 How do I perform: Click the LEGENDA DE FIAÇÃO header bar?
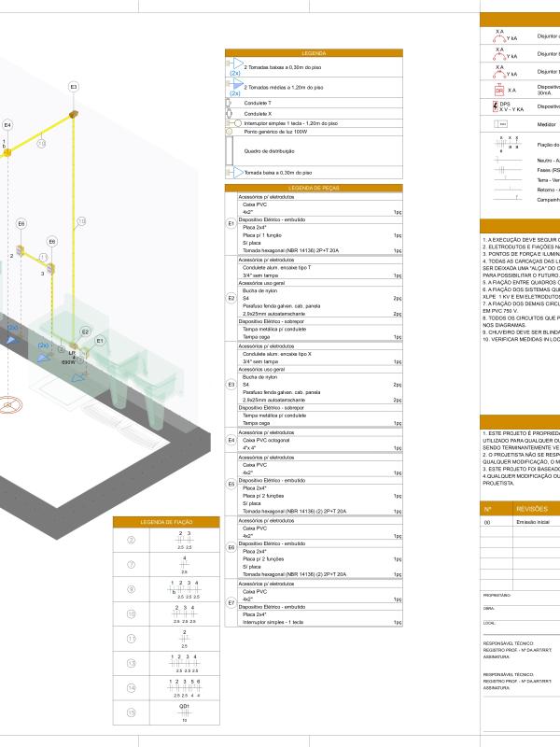[x=166, y=522]
